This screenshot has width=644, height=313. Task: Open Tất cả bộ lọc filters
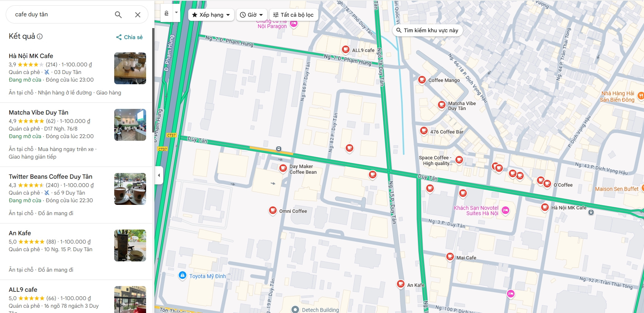[293, 15]
